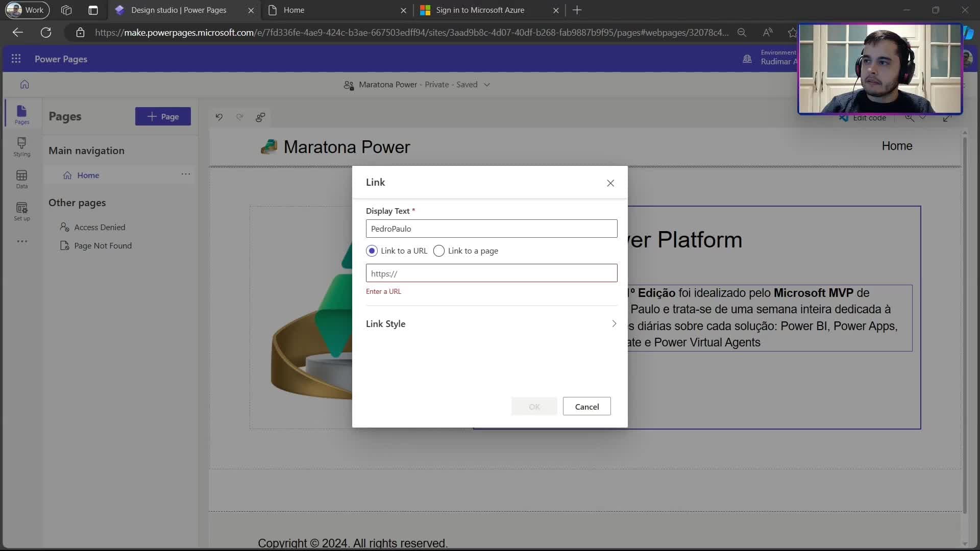Select the Link to a URL radio button

click(372, 251)
